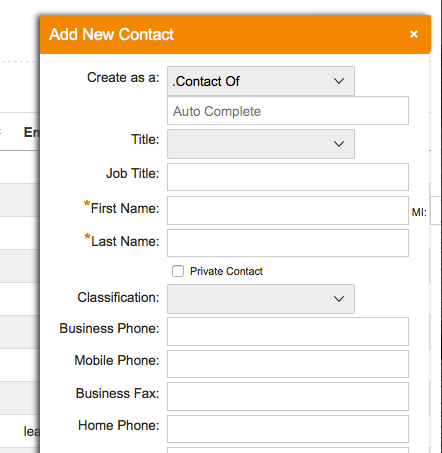
Task: Click the chevron arrow on Title dropdown
Action: pos(339,144)
